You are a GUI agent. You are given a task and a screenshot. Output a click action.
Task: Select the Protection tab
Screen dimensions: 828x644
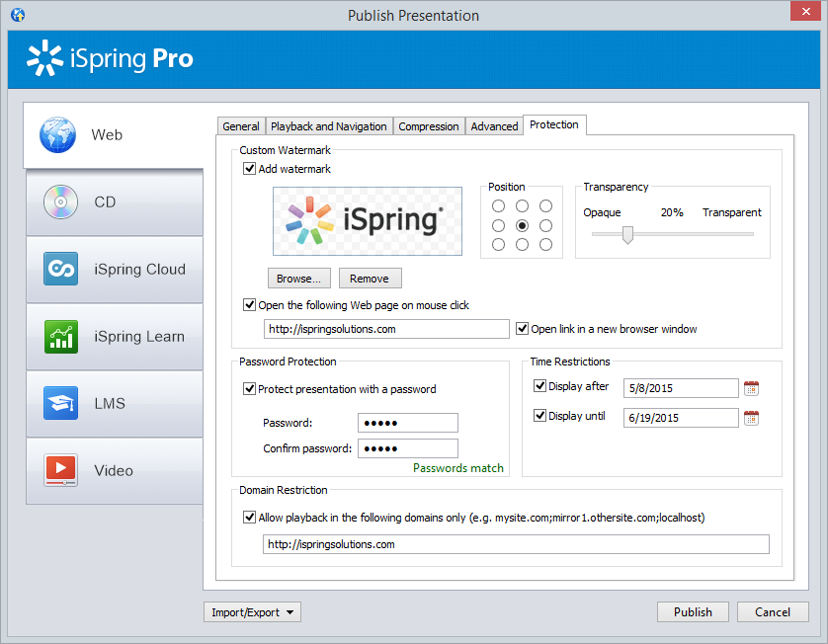click(554, 124)
